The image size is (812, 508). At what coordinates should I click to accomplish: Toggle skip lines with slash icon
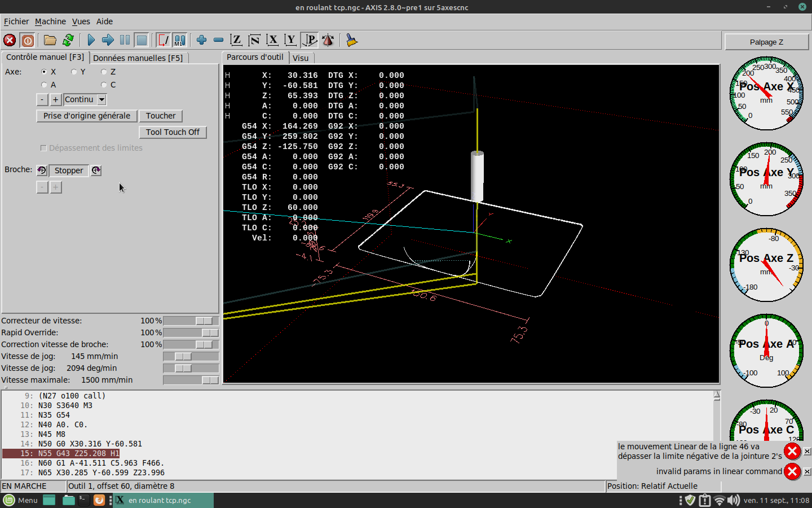(163, 40)
